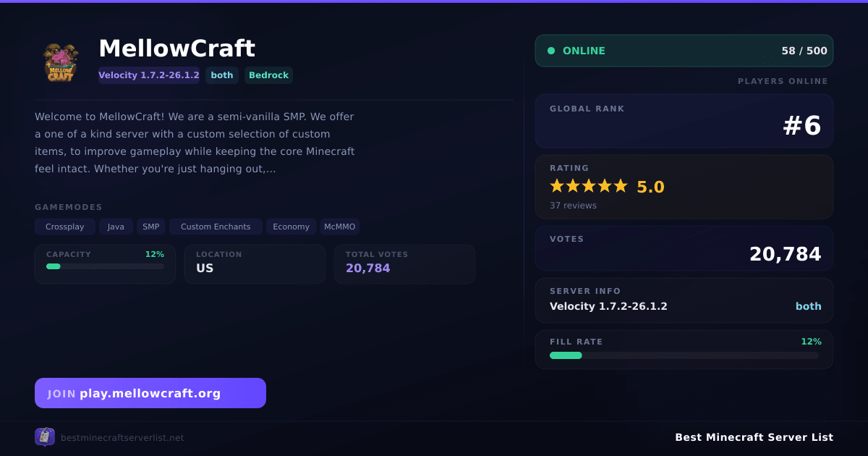The height and width of the screenshot is (456, 868).
Task: Choose the McMMO gamemode tag
Action: pos(340,227)
